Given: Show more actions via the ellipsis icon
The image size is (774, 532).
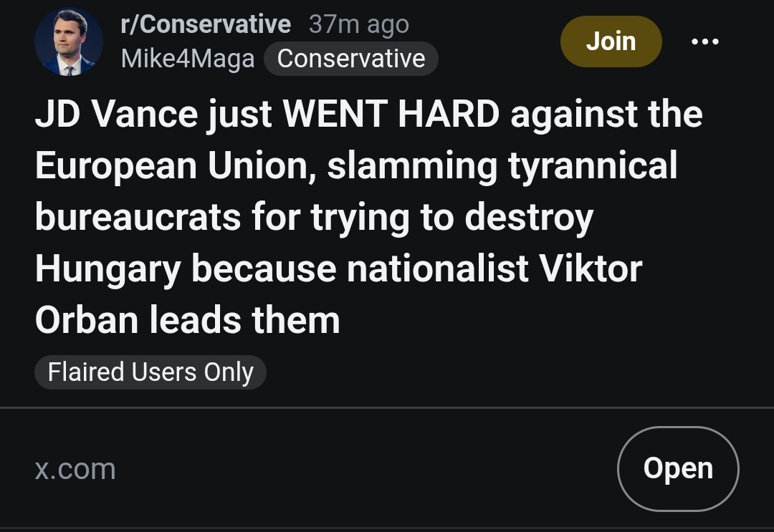Looking at the screenshot, I should [704, 42].
